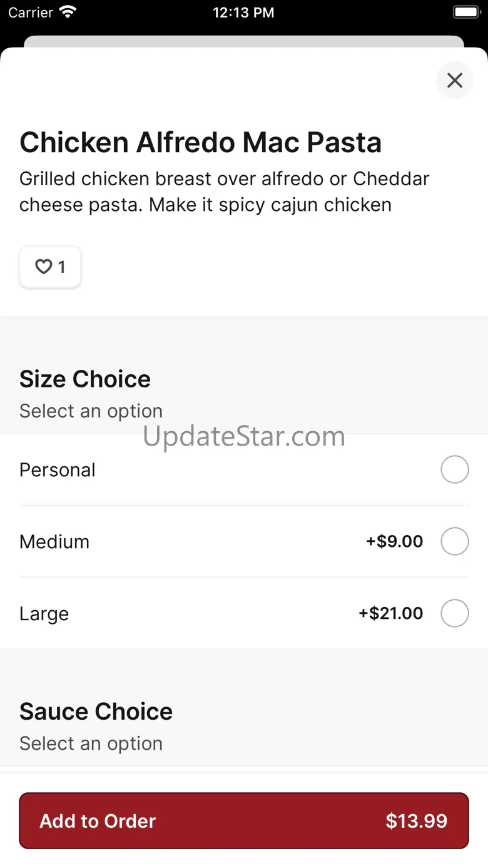Tap the grilled chicken description text
488x868 pixels.
pyautogui.click(x=224, y=191)
